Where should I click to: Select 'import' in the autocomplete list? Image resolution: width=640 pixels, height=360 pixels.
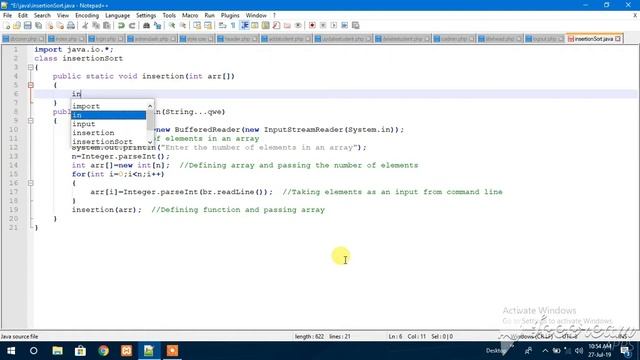pyautogui.click(x=109, y=106)
